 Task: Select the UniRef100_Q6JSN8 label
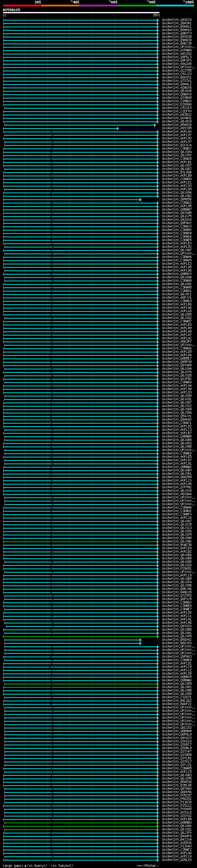pos(176,690)
